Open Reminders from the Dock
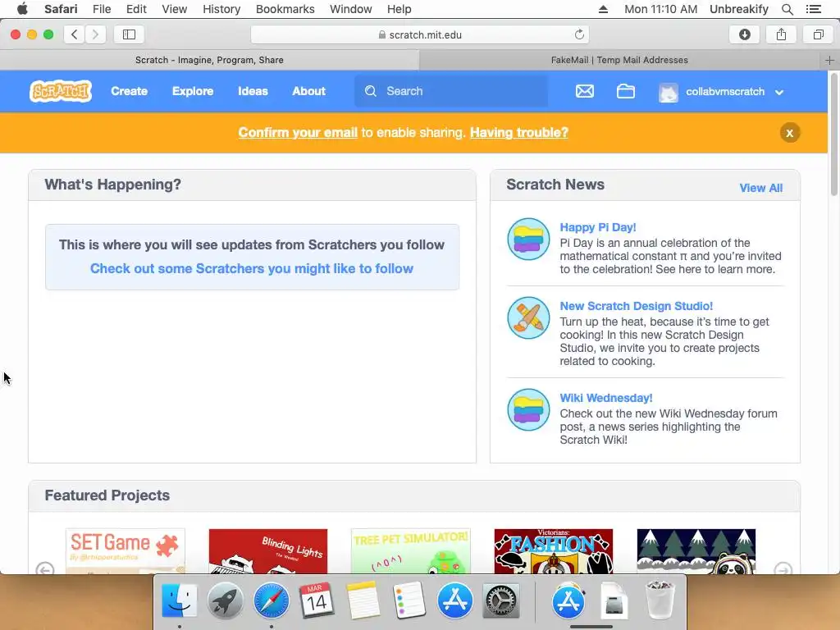This screenshot has height=630, width=840. tap(409, 600)
